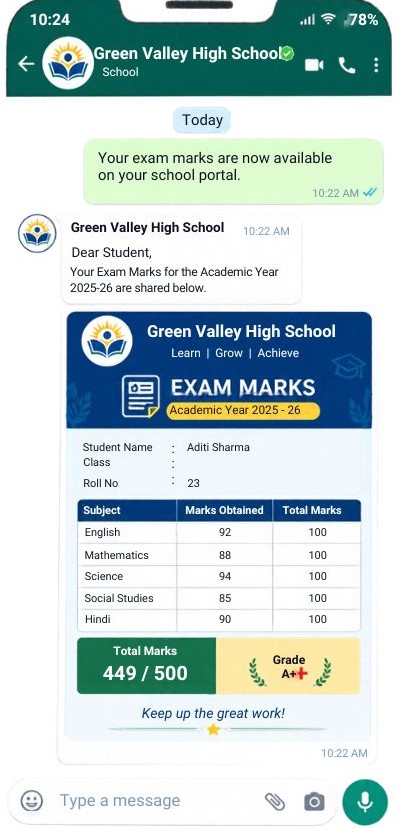Screen dimensions: 397x828
Task: Tap the microphone to record voice message
Action: [x=365, y=801]
